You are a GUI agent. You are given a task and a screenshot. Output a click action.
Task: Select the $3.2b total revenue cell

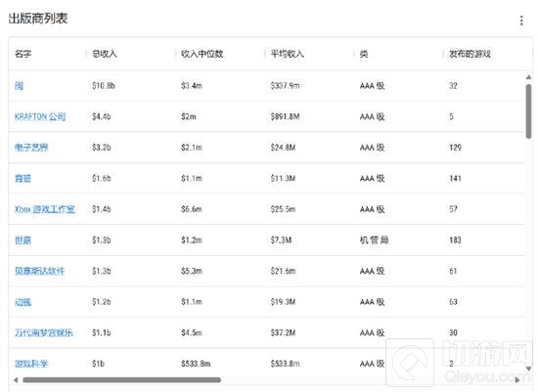click(x=102, y=148)
